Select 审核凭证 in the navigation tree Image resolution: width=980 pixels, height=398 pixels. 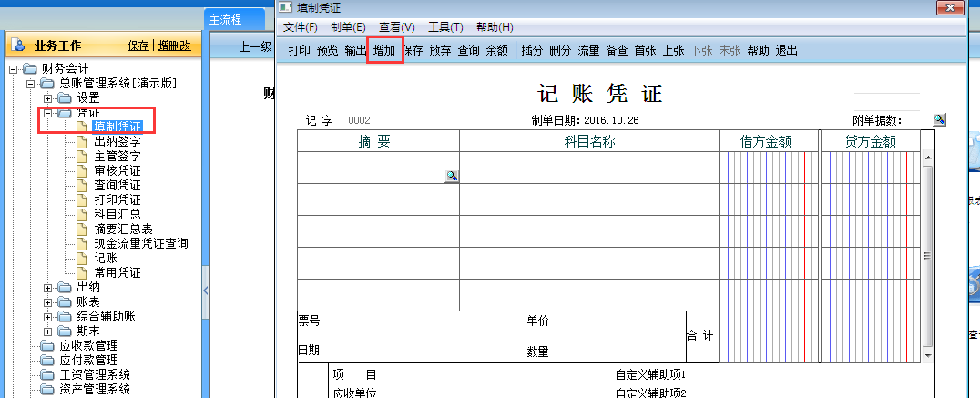(x=117, y=170)
